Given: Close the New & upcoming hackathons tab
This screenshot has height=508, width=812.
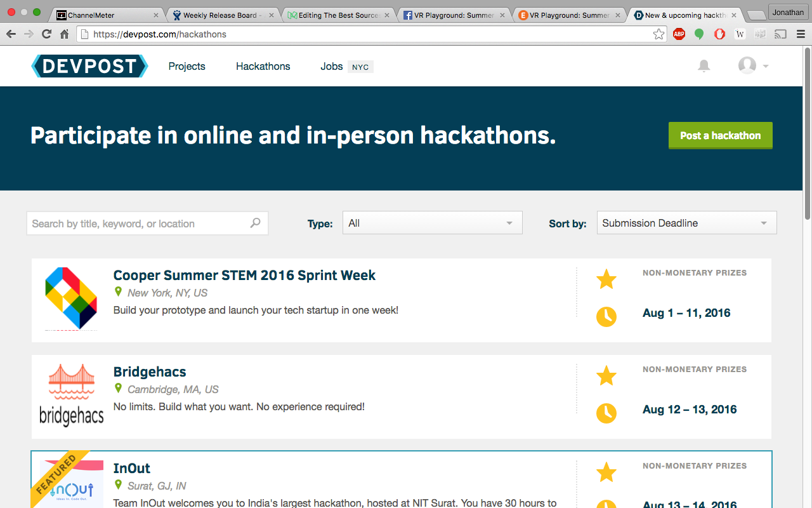Looking at the screenshot, I should coord(734,15).
